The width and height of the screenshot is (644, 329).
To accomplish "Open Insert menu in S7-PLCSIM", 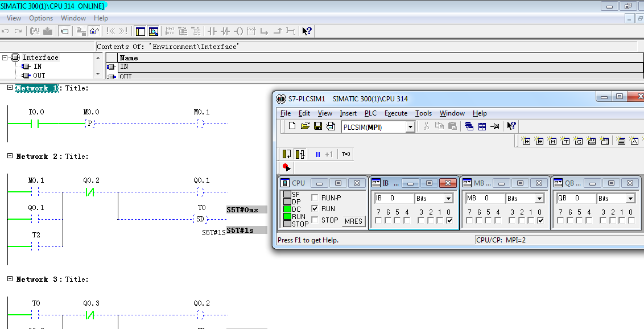I will (348, 113).
